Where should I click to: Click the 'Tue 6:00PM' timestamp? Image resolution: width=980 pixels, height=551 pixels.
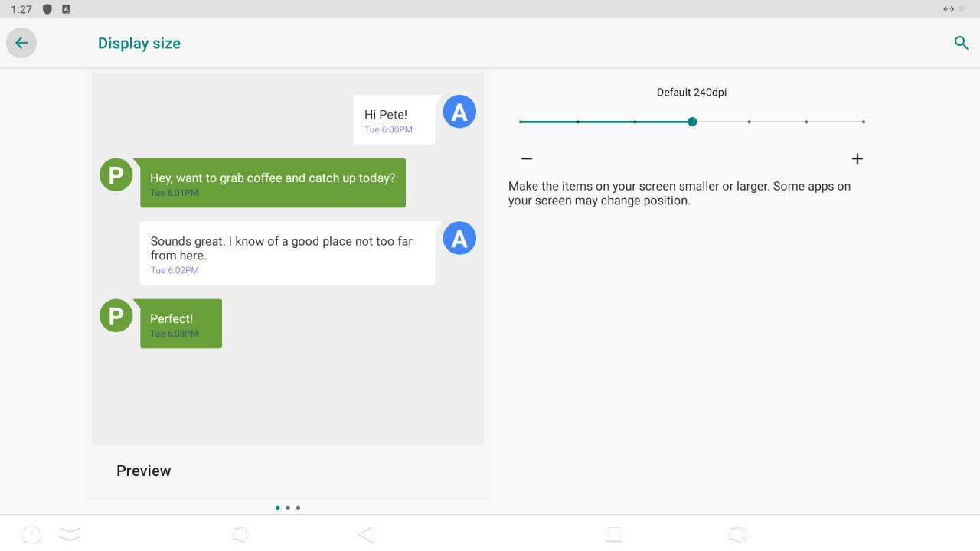(x=388, y=130)
